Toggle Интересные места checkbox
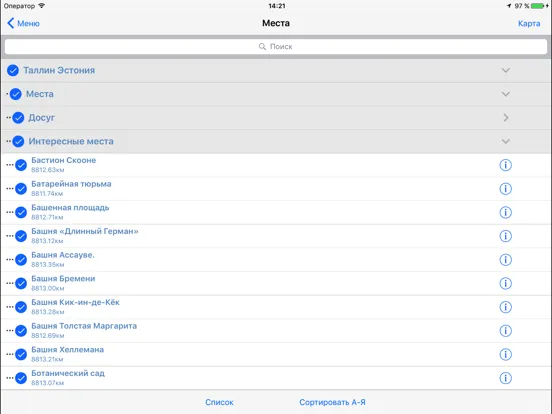This screenshot has width=552, height=414. pyautogui.click(x=18, y=142)
